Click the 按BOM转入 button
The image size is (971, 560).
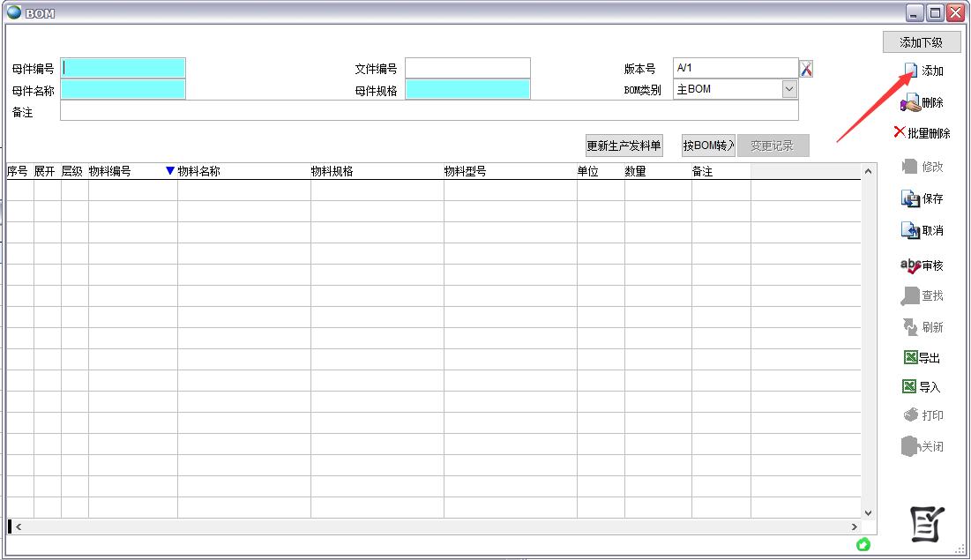[x=708, y=146]
